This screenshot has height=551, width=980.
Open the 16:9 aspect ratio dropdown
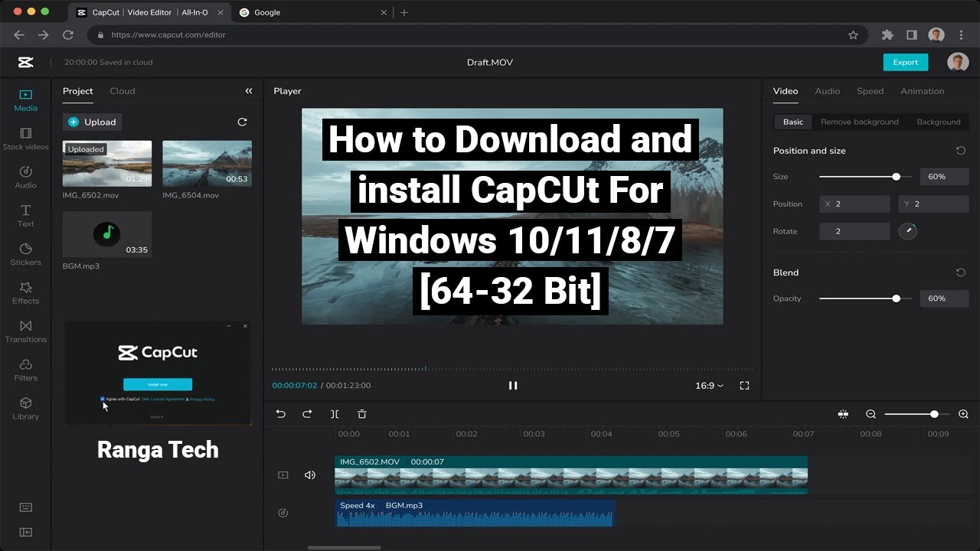[709, 386]
